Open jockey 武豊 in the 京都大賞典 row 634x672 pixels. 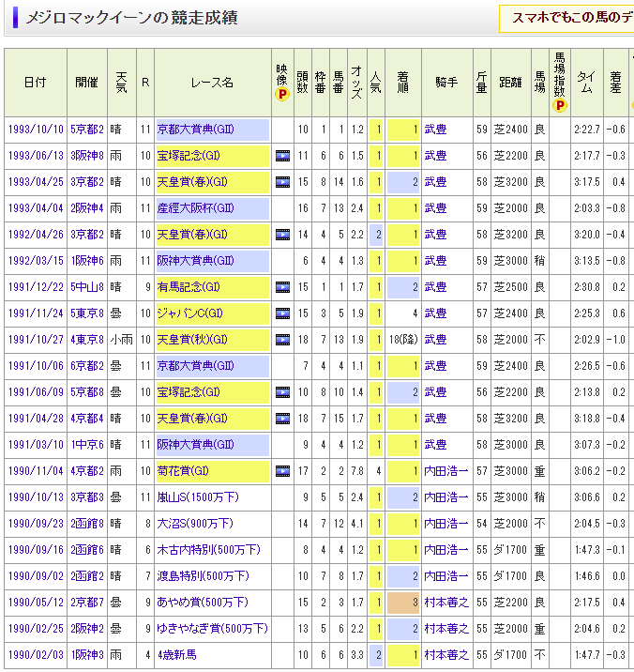pyautogui.click(x=436, y=130)
